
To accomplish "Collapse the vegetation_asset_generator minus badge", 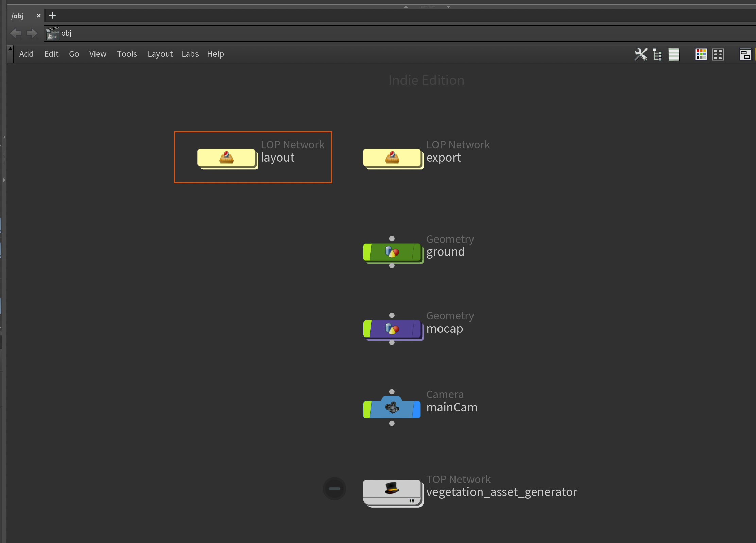I will pos(334,489).
